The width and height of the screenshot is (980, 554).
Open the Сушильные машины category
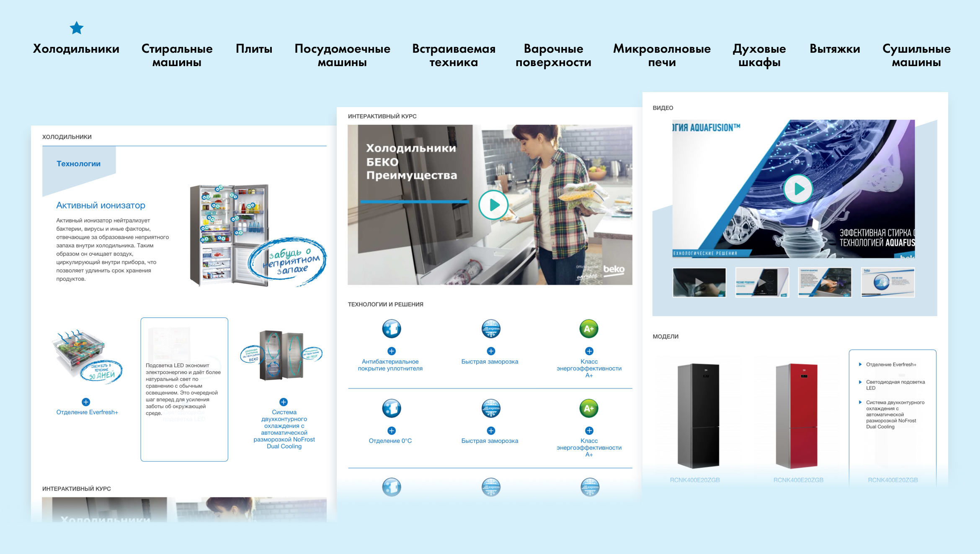pos(916,55)
